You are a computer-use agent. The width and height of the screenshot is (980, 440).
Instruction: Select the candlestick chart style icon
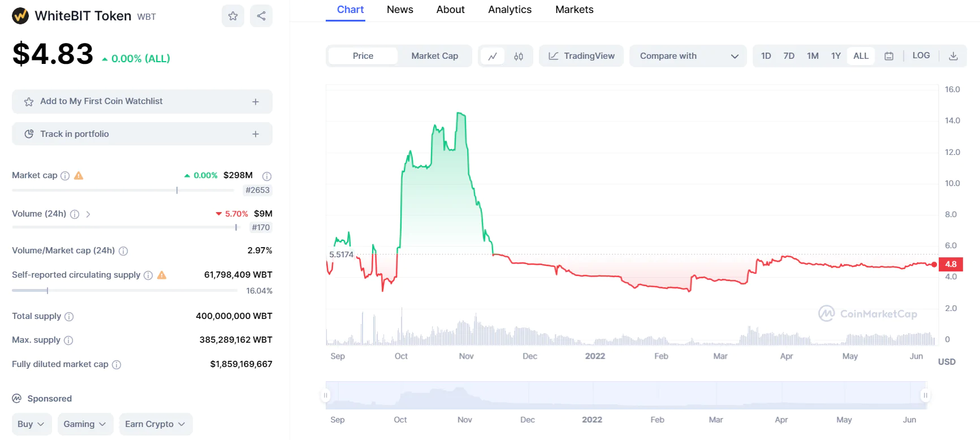[519, 56]
